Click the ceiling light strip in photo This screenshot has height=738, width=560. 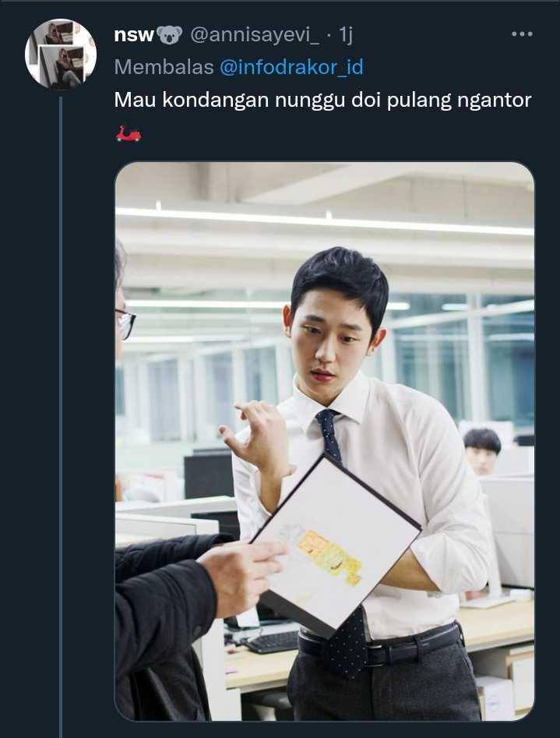325,221
